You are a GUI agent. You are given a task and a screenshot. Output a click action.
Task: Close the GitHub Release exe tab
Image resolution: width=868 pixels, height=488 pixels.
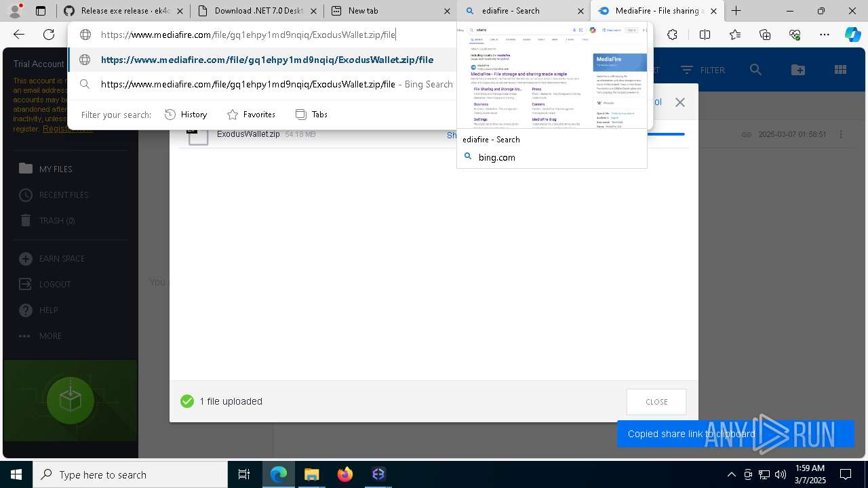pyautogui.click(x=180, y=11)
